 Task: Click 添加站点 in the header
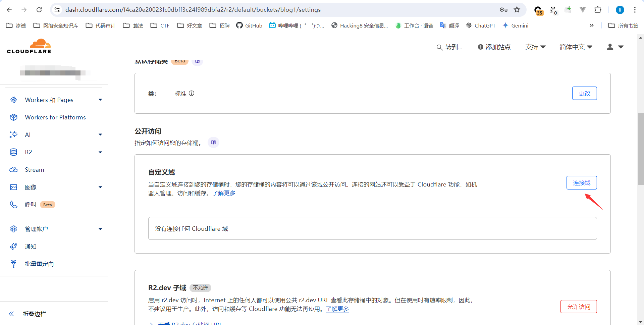point(494,47)
